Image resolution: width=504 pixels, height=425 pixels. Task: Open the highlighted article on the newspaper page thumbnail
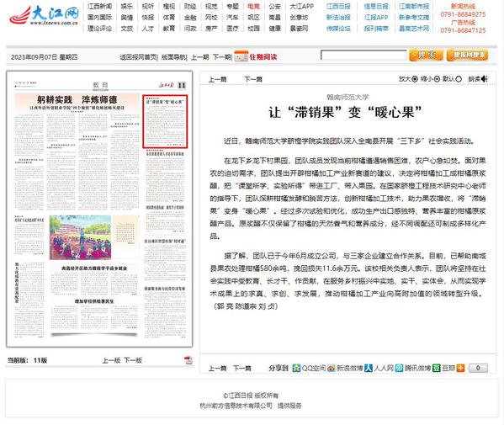tap(165, 121)
